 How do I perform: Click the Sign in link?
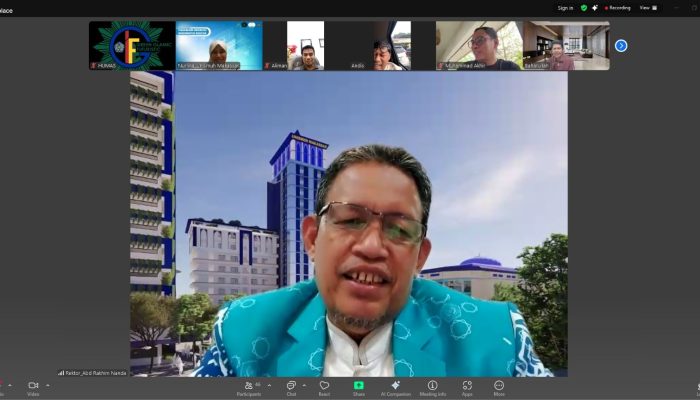tap(565, 8)
